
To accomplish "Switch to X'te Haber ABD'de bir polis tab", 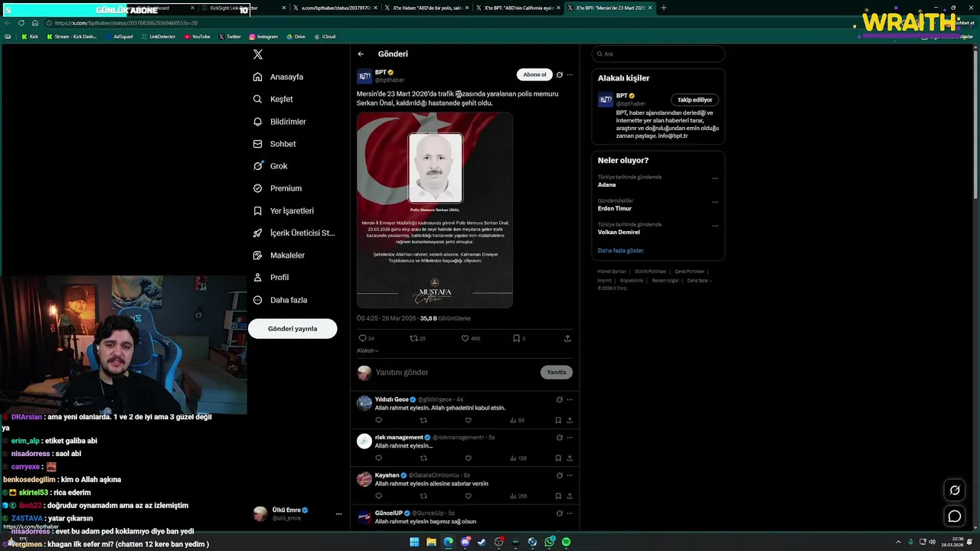I will 427,8.
